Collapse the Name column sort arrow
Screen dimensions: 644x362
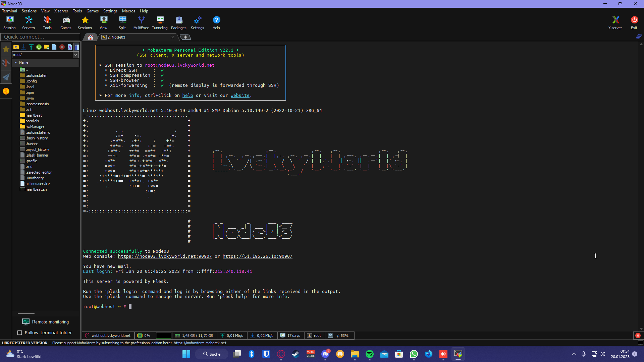tap(15, 62)
